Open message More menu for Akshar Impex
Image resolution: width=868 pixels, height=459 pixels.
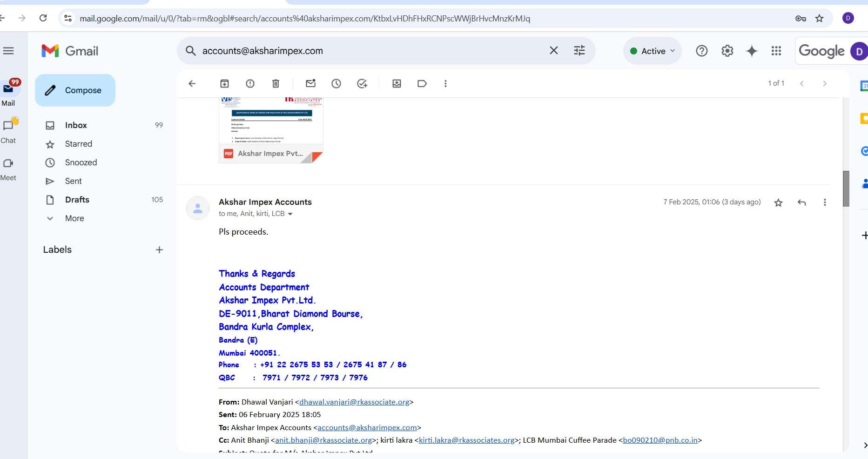click(825, 202)
